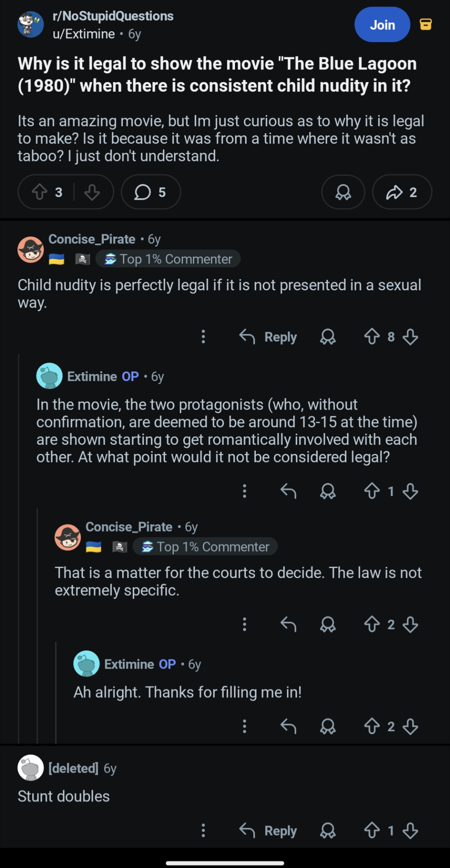Award the "Ah alright" comment

pyautogui.click(x=328, y=726)
